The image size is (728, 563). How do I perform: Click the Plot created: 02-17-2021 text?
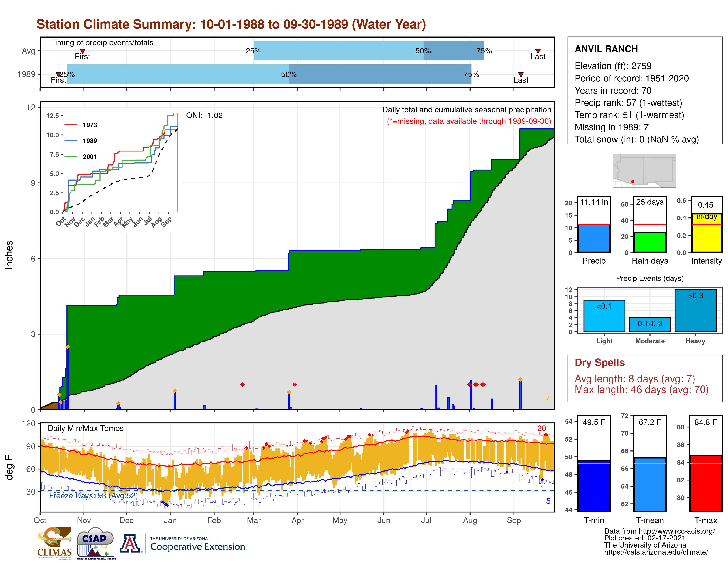click(x=645, y=538)
